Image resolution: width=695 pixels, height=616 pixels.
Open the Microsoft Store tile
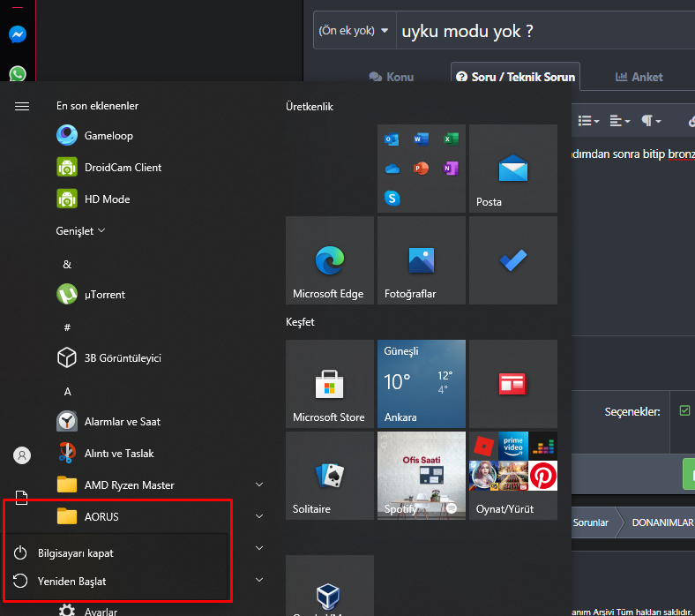tap(329, 384)
